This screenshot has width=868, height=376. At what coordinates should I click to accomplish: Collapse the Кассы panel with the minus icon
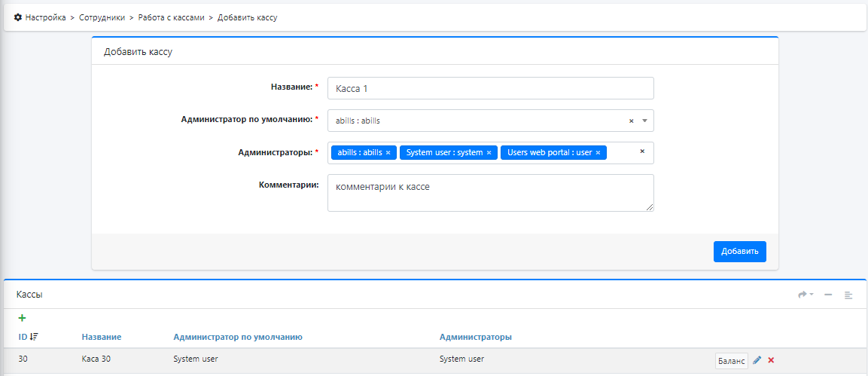click(828, 295)
